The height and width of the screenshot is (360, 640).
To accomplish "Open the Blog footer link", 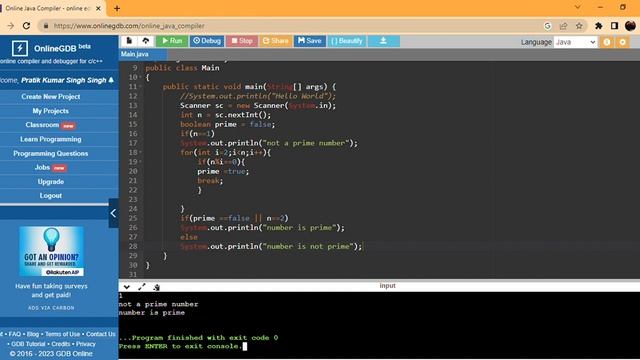I will pos(33,334).
